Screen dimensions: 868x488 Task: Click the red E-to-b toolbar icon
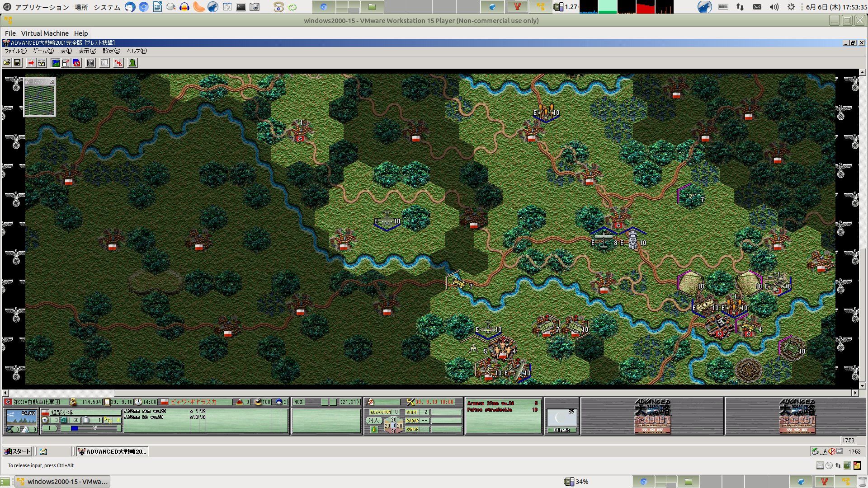(118, 63)
